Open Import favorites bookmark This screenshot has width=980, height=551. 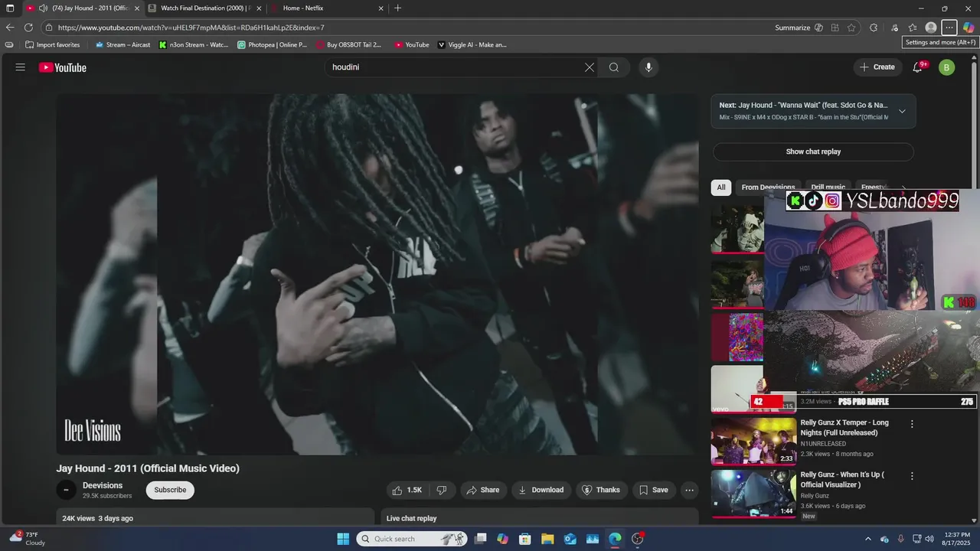click(x=52, y=45)
